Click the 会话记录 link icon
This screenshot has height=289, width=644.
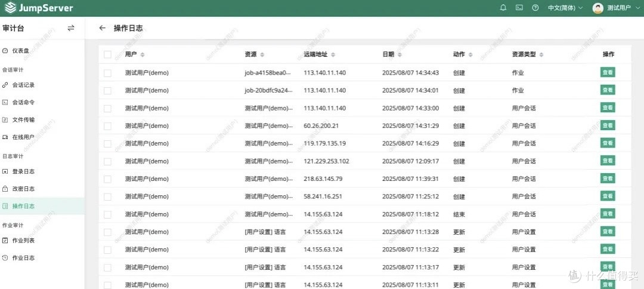tap(5, 85)
